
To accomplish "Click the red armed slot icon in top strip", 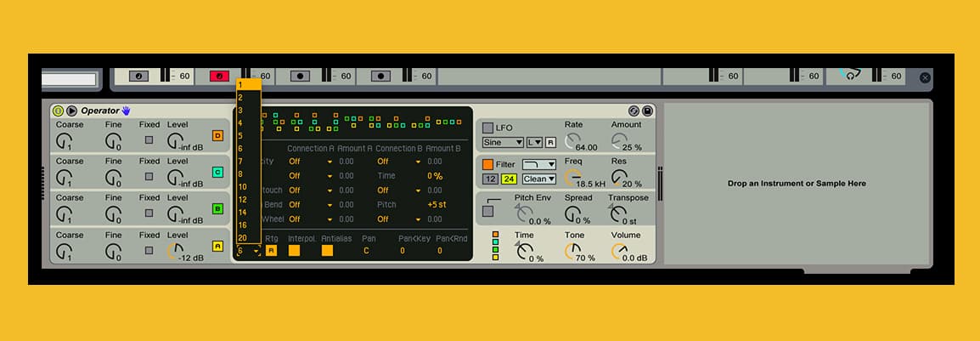I will coord(219,76).
